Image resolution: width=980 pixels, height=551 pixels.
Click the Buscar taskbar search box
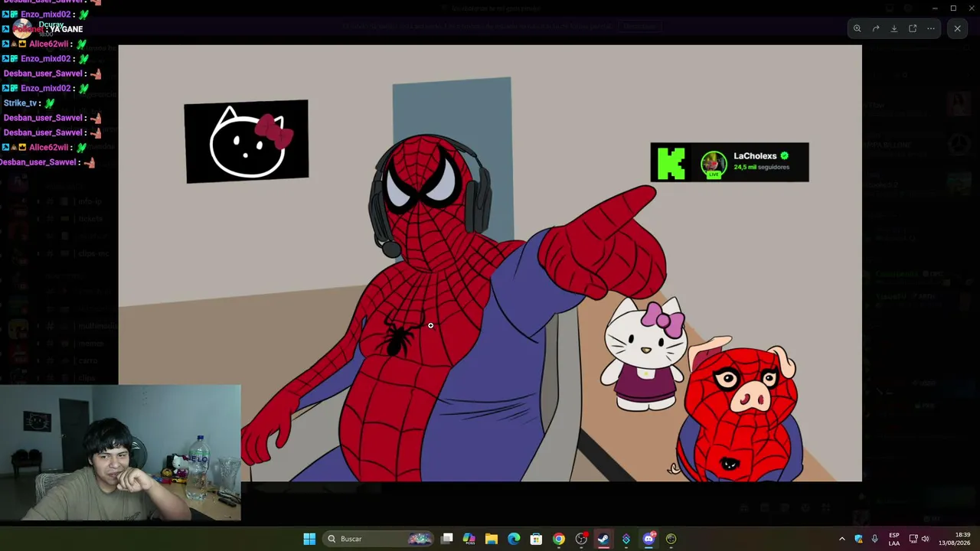click(379, 539)
